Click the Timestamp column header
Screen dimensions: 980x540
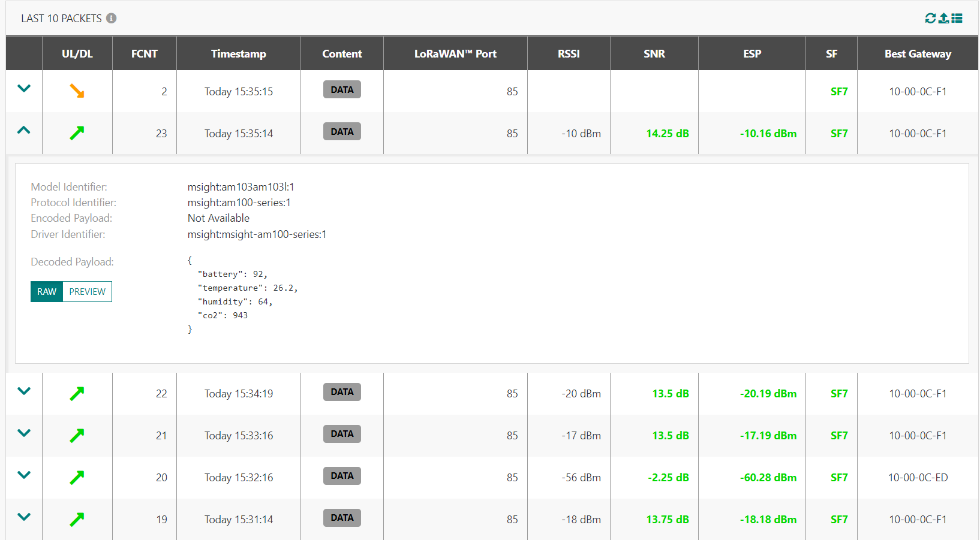[238, 54]
